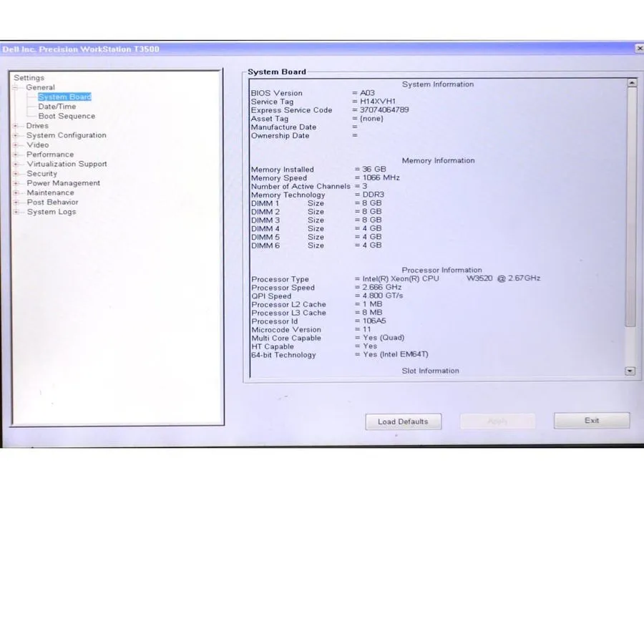Click the Exit button

pyautogui.click(x=592, y=421)
